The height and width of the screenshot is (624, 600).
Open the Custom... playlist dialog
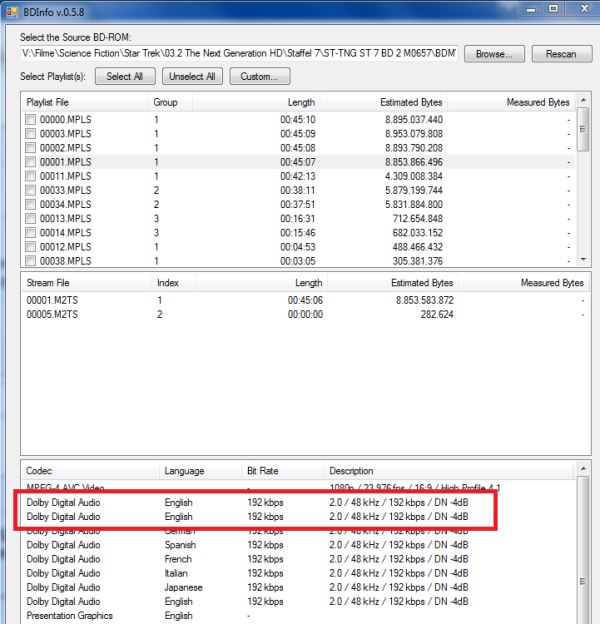[x=259, y=76]
